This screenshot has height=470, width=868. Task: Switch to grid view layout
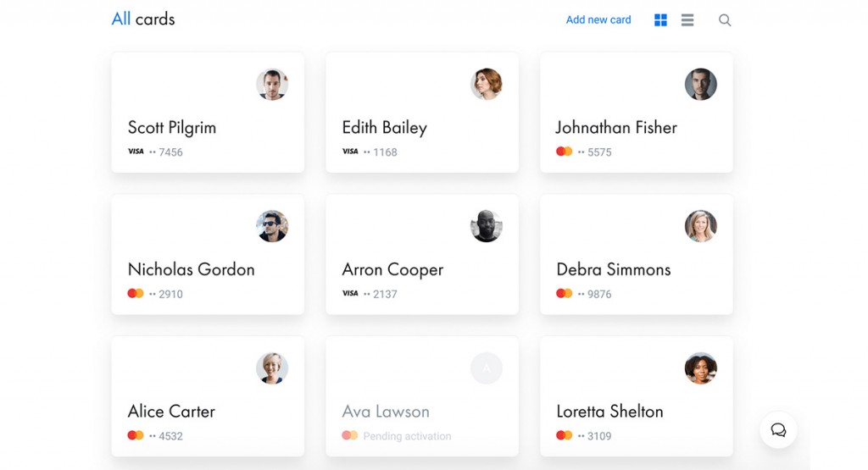tap(660, 20)
